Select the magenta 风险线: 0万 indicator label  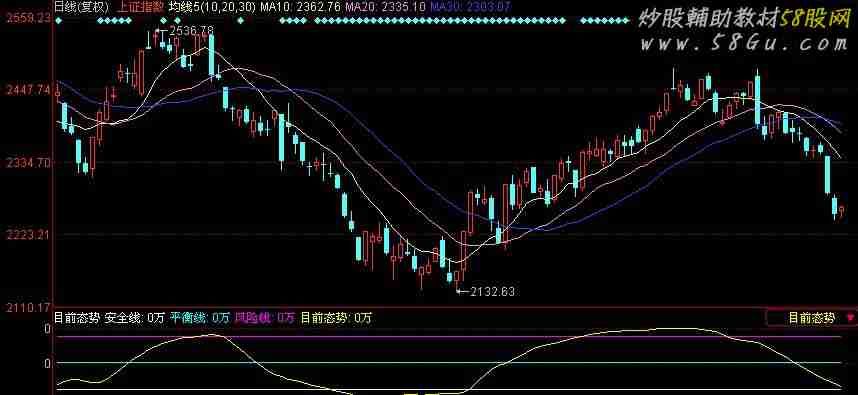[265, 317]
